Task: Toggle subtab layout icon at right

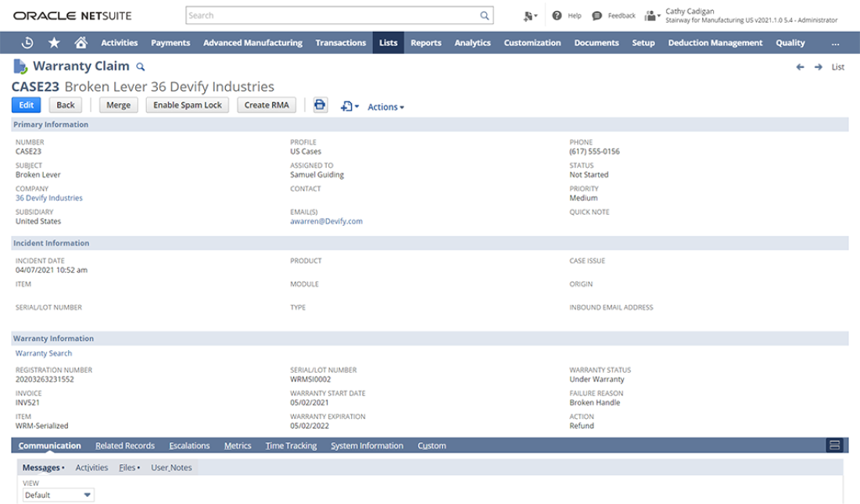Action: coord(834,445)
